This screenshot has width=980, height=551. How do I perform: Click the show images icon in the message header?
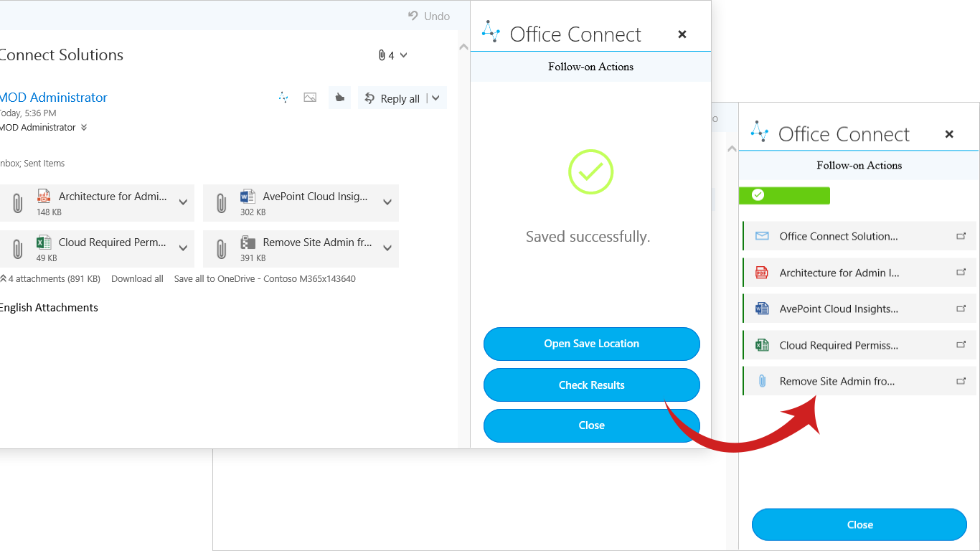(310, 98)
